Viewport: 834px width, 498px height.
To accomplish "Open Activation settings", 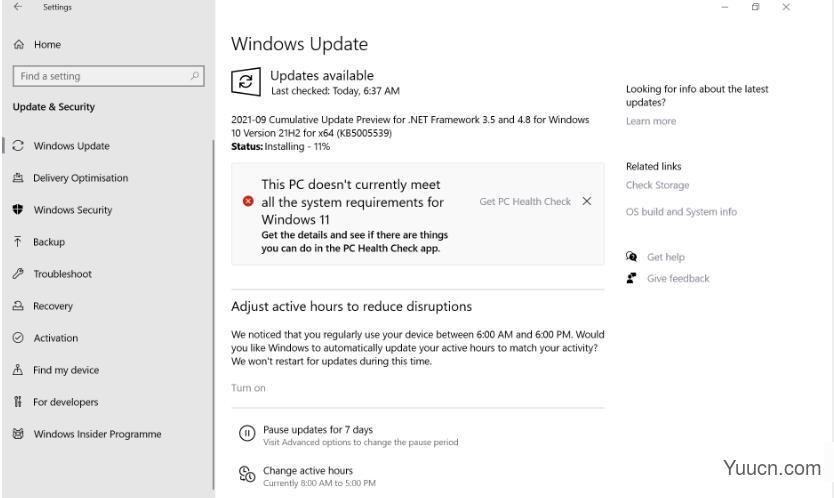I will click(56, 338).
